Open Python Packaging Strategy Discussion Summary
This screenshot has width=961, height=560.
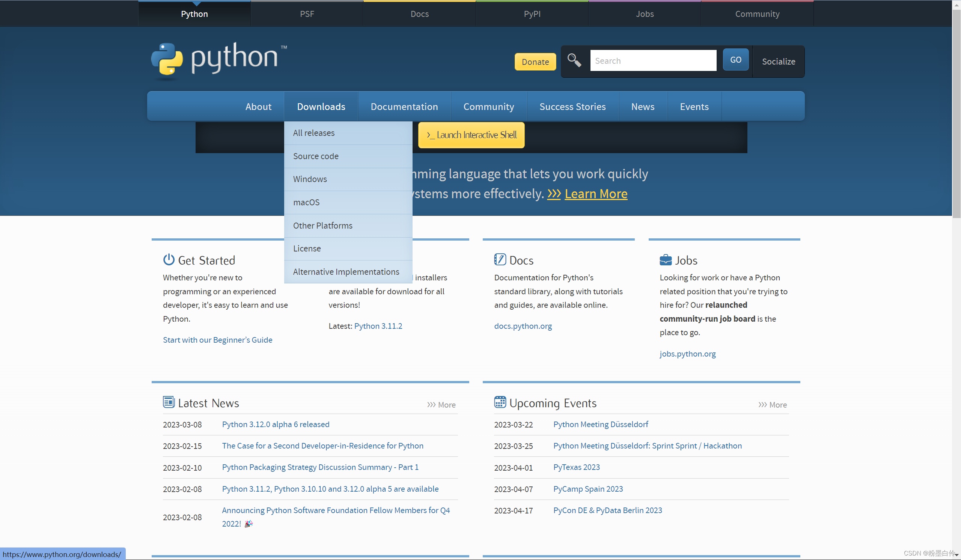[320, 467]
